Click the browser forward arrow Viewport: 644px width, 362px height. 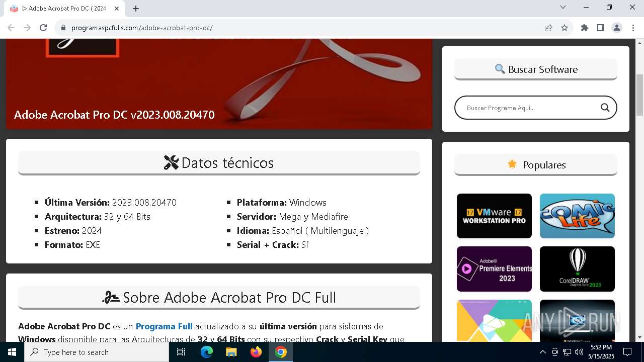pos(27,28)
